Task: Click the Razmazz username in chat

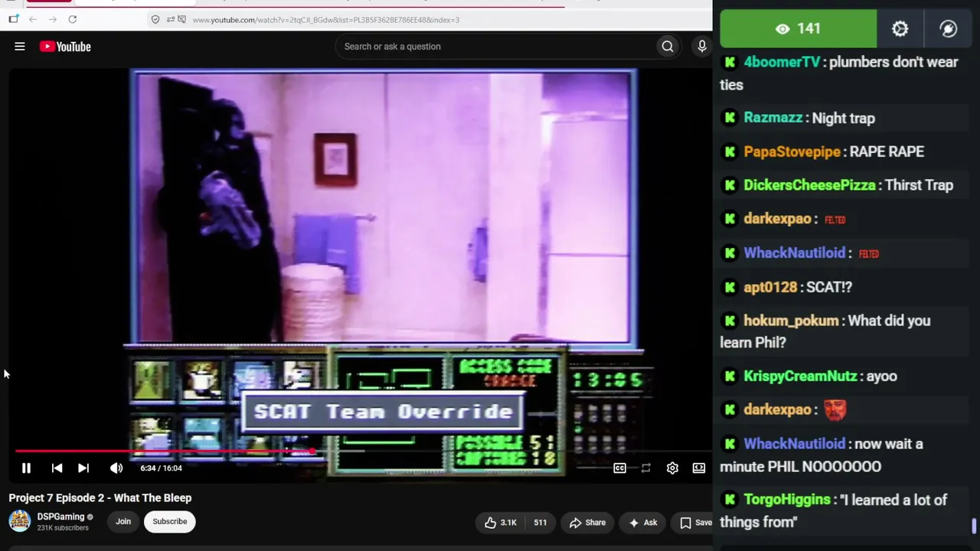Action: [x=773, y=118]
